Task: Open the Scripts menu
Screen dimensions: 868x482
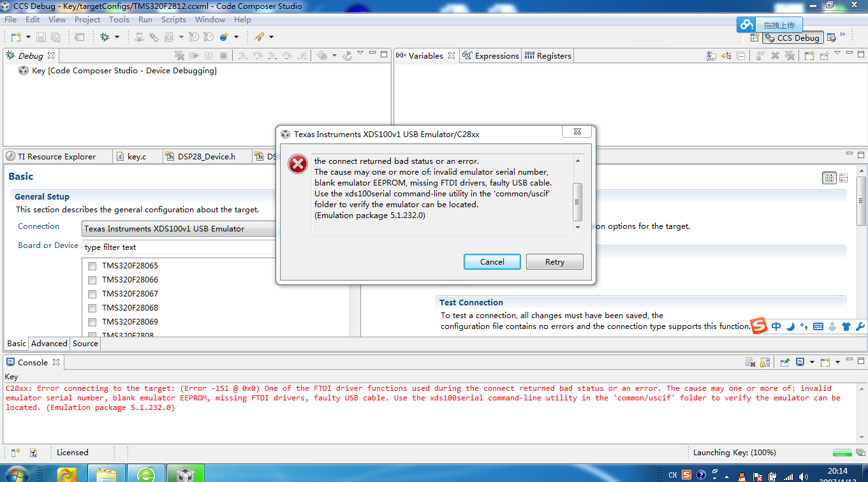Action: point(173,20)
